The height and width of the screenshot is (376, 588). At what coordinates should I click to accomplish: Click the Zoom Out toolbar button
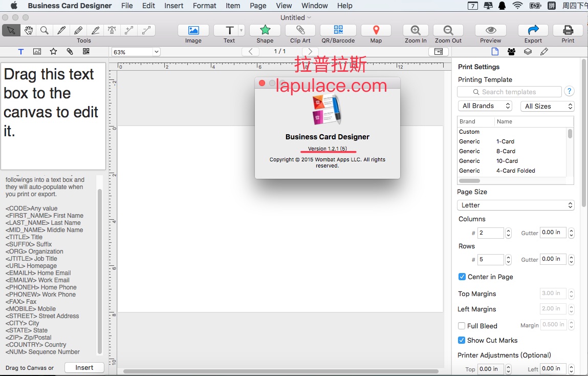(448, 30)
